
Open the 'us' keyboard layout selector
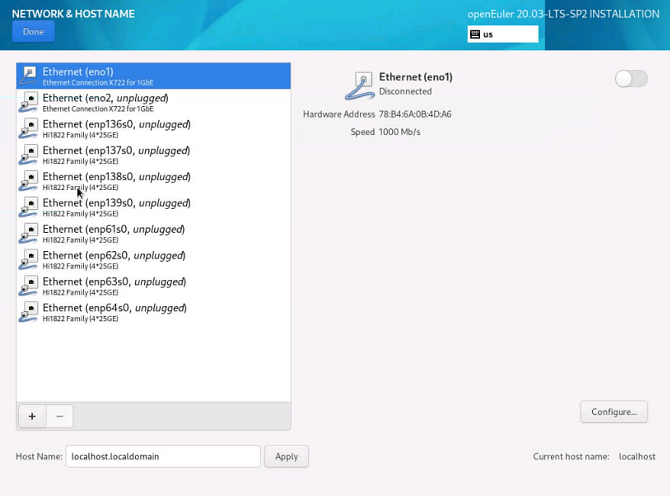[x=503, y=34]
